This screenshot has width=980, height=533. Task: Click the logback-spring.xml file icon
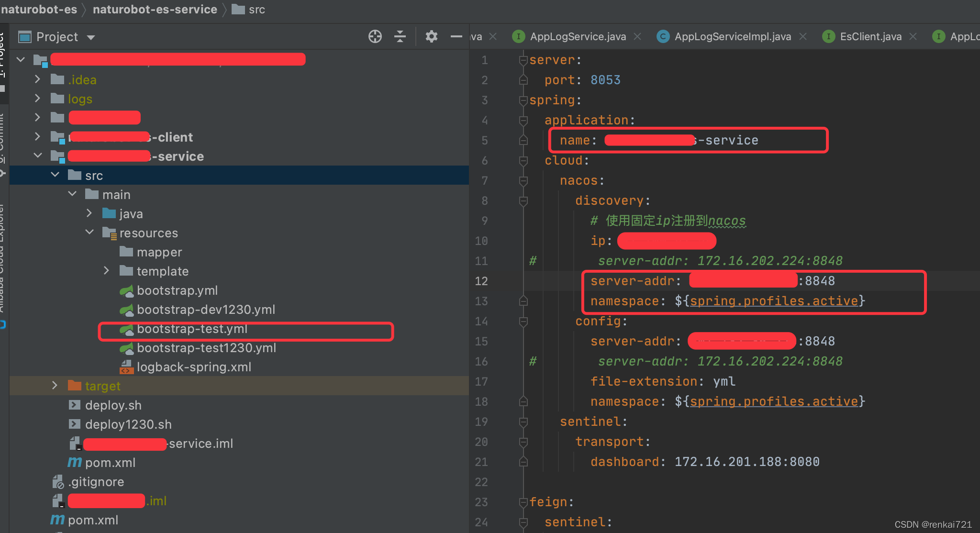(126, 366)
